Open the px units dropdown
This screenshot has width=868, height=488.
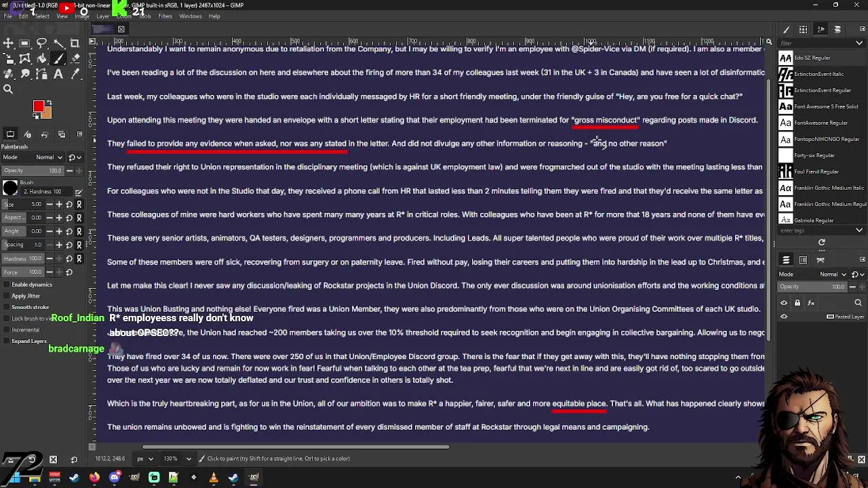144,459
